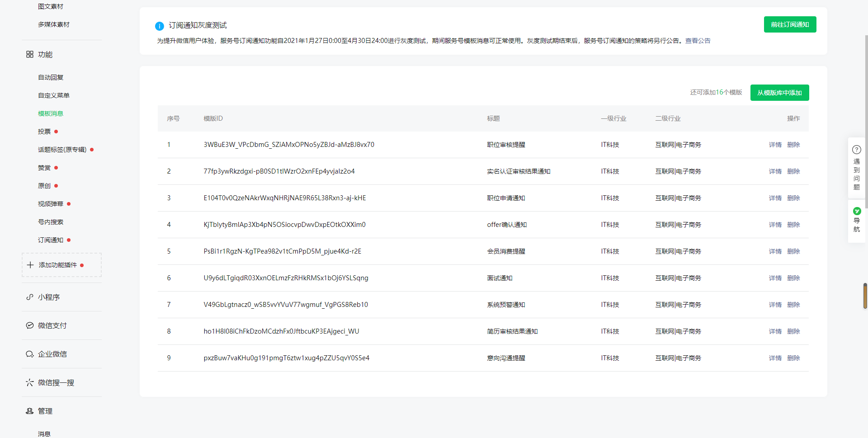Select 模板消息 menu item
Screen dimensions: 868x438
(51, 113)
